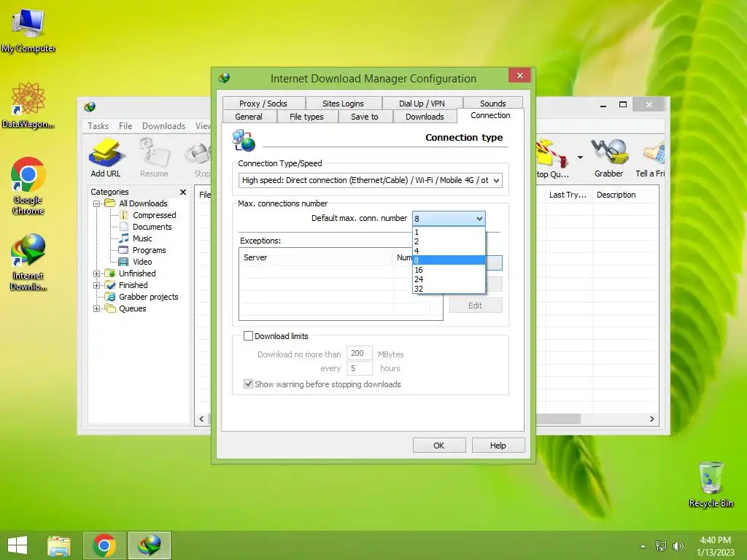Image resolution: width=747 pixels, height=560 pixels.
Task: Click the IDM taskbar button
Action: coord(149,545)
